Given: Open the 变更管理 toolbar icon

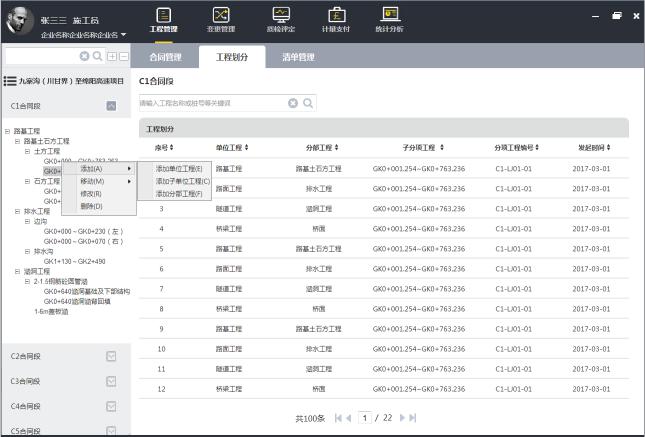Looking at the screenshot, I should 221,20.
